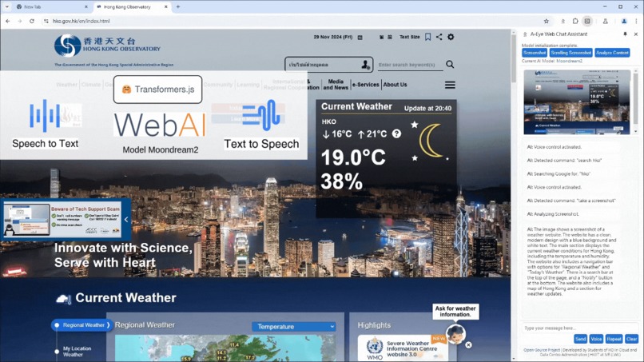
Task: Dismiss the chatbot with the X button
Action: 468,344
